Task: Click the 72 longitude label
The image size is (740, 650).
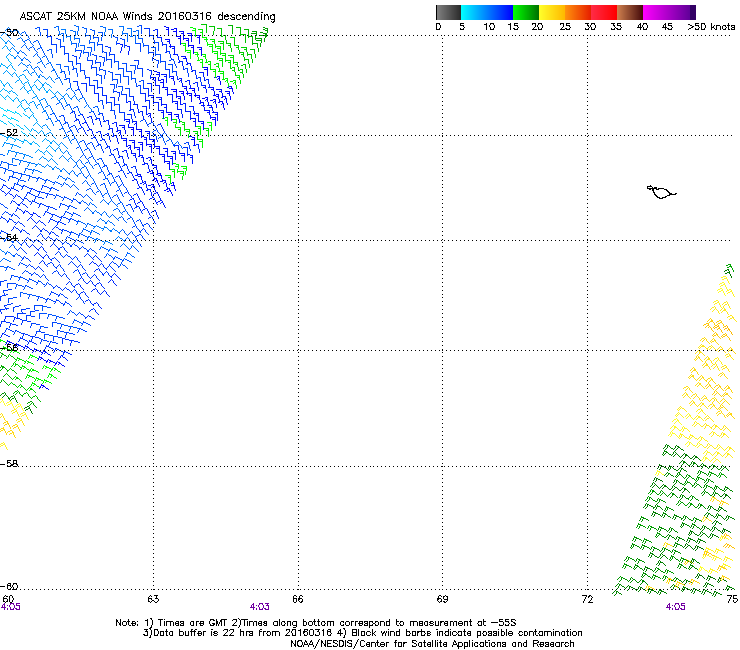Action: [x=587, y=599]
